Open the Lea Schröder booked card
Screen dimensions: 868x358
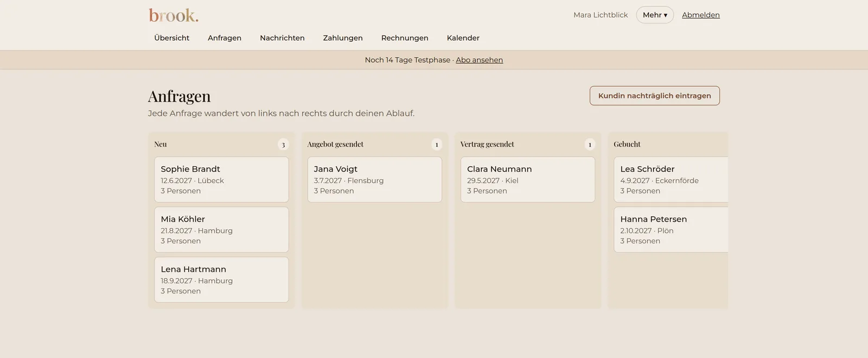(x=671, y=180)
